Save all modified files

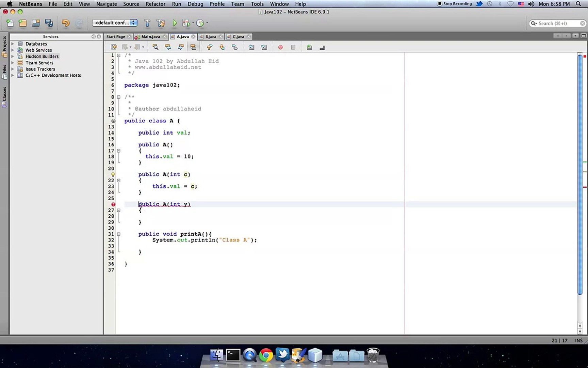click(49, 23)
